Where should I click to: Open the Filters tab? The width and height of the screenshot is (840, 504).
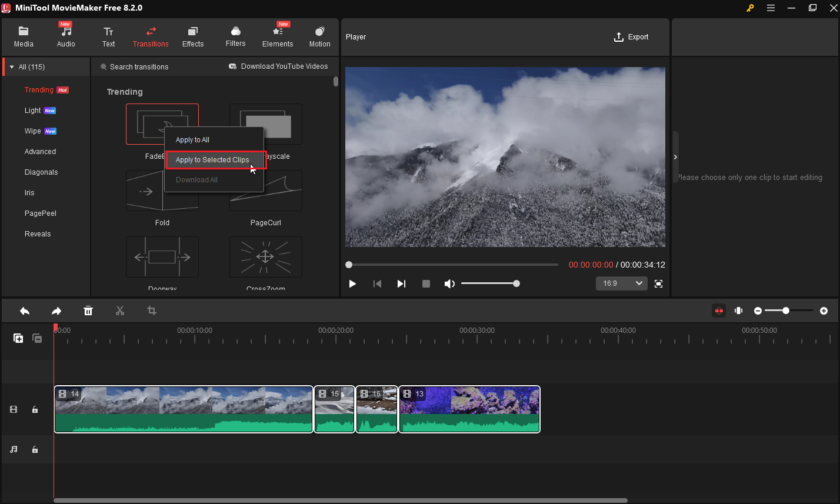pyautogui.click(x=235, y=37)
